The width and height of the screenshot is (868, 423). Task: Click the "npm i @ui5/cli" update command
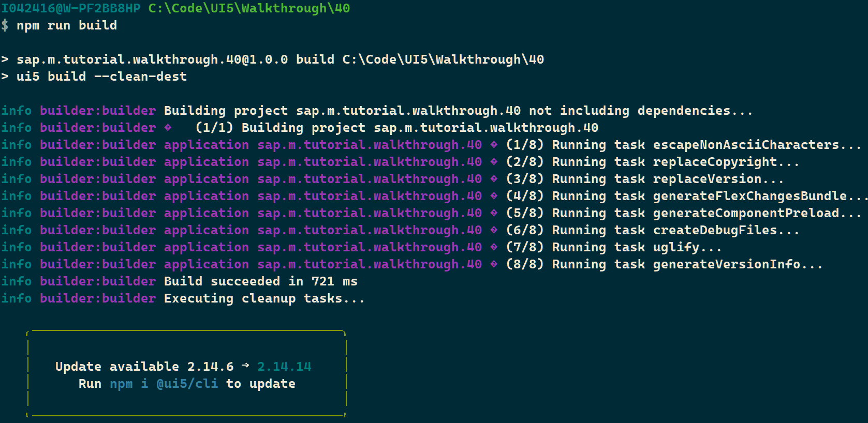[164, 384]
